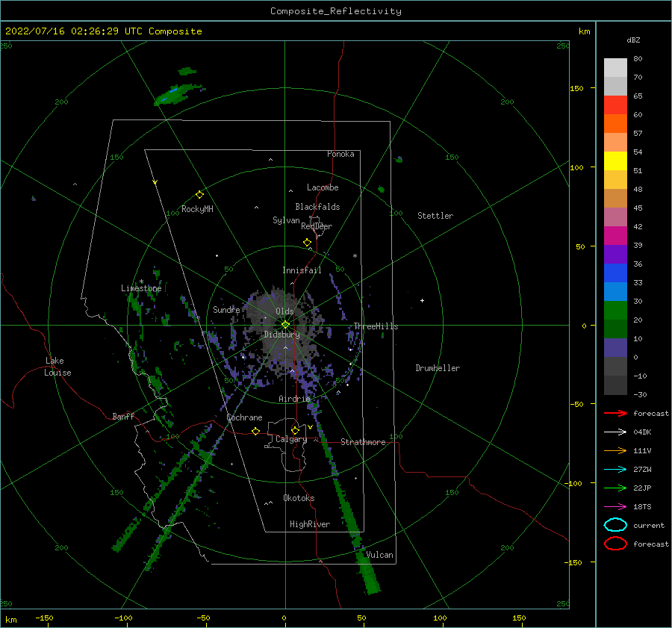Select the light blue 30-33 dBZ swatch
This screenshot has width=672, height=628.
615,291
